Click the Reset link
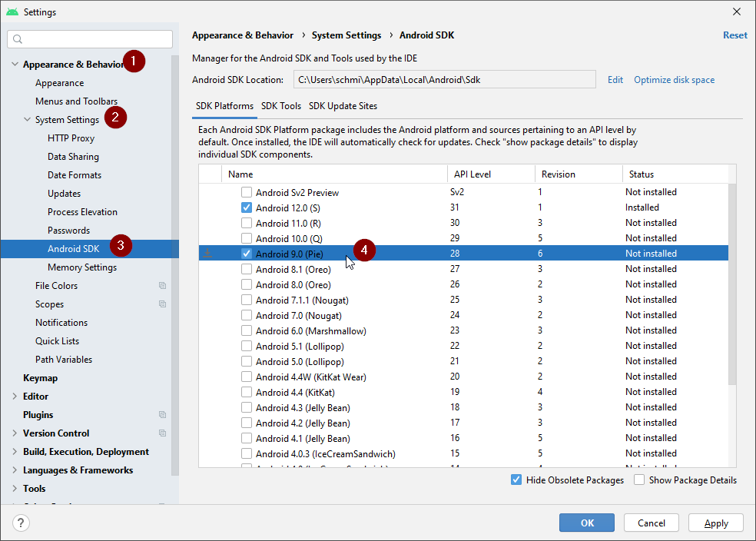Viewport: 756px width, 541px height. (x=734, y=35)
